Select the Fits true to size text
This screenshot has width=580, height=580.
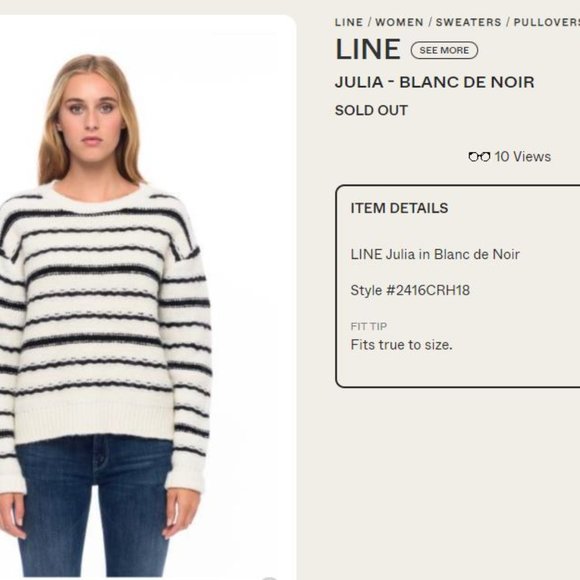(401, 345)
